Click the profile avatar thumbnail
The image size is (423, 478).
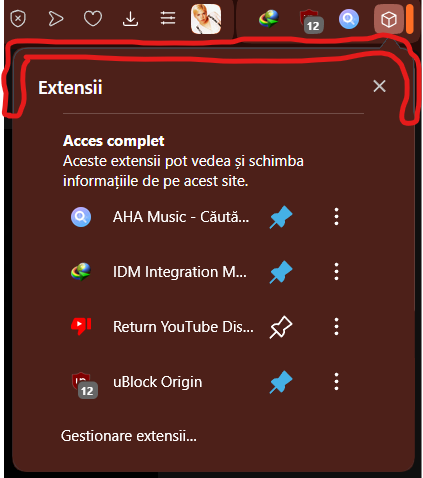(x=206, y=19)
